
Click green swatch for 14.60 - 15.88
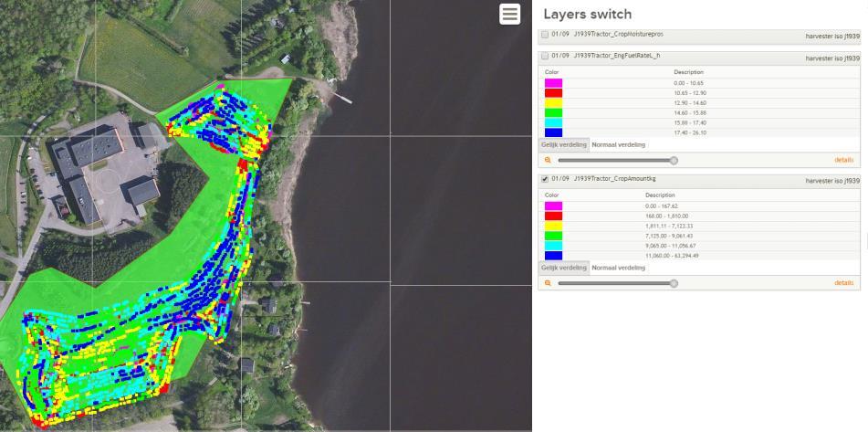coord(554,113)
